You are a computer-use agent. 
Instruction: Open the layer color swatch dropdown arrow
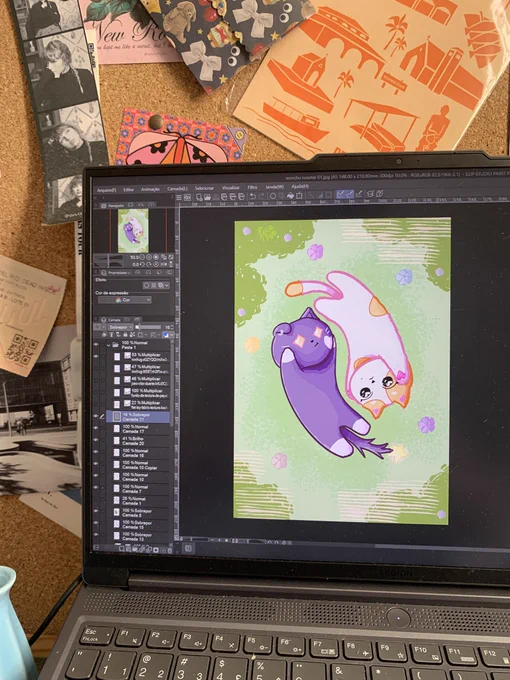click(171, 335)
